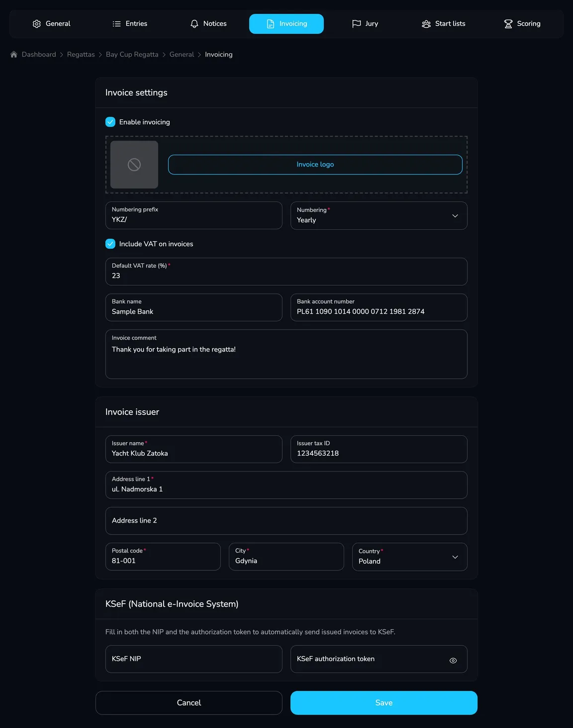Click into the Invoice comment textarea
Screen dimensions: 573x728
click(x=286, y=354)
